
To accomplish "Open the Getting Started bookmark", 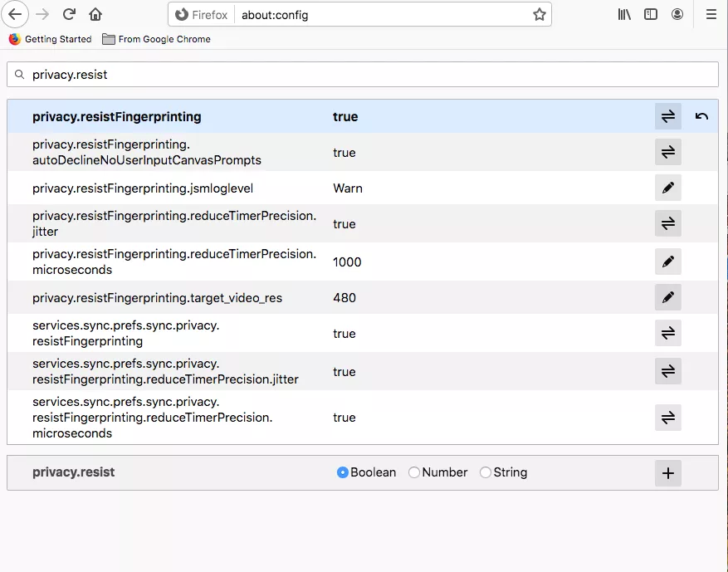I will point(51,39).
